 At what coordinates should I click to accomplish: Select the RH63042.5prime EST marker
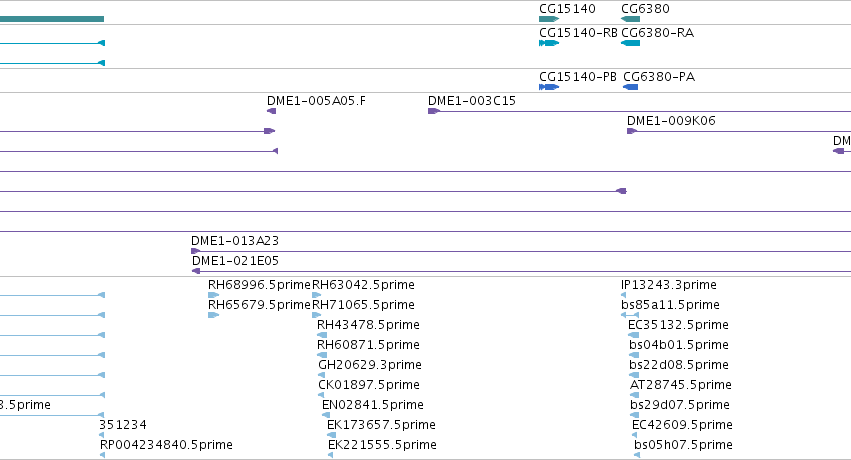316,295
